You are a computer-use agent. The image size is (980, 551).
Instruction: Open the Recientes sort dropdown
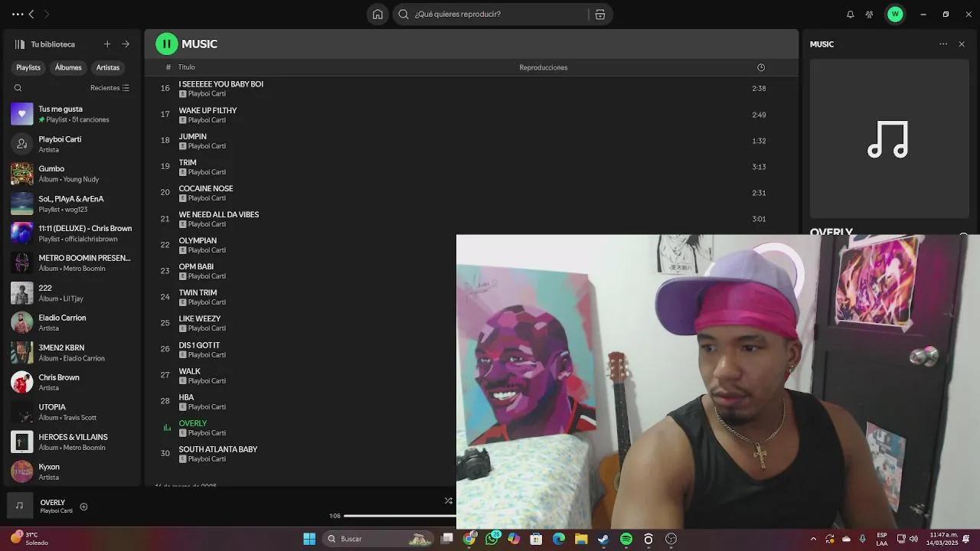pos(109,88)
